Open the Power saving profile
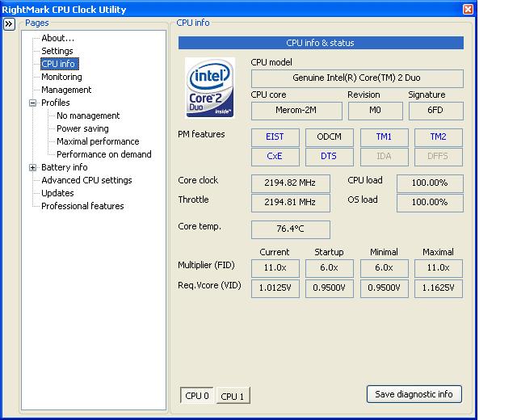Image resolution: width=517 pixels, height=420 pixels. (82, 128)
